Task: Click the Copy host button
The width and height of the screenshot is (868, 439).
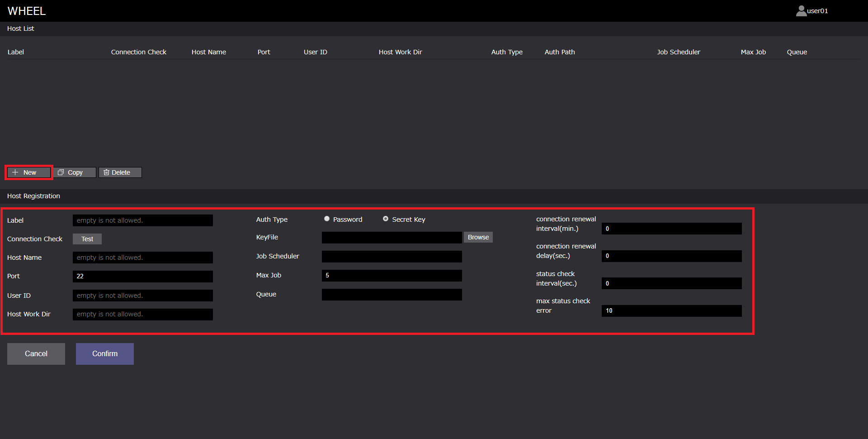Action: pos(75,172)
